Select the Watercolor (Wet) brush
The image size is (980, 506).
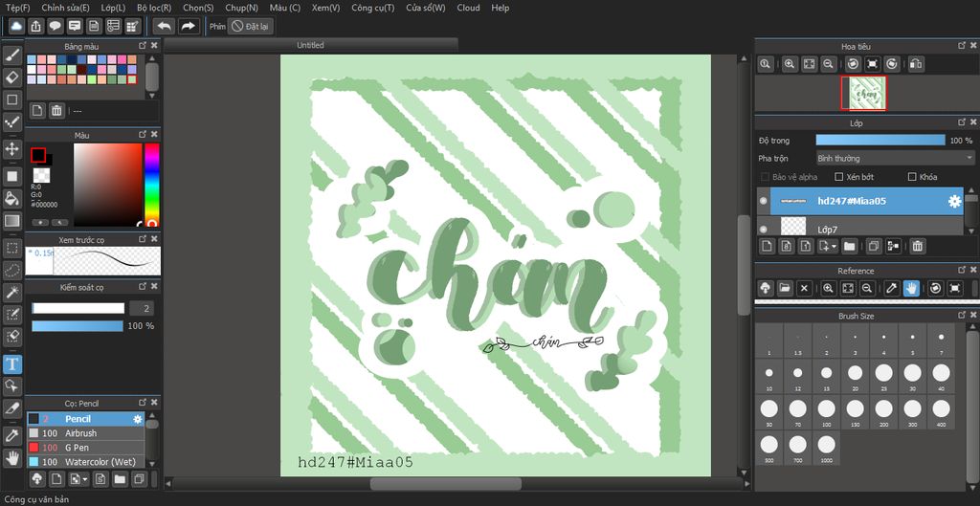pos(85,462)
